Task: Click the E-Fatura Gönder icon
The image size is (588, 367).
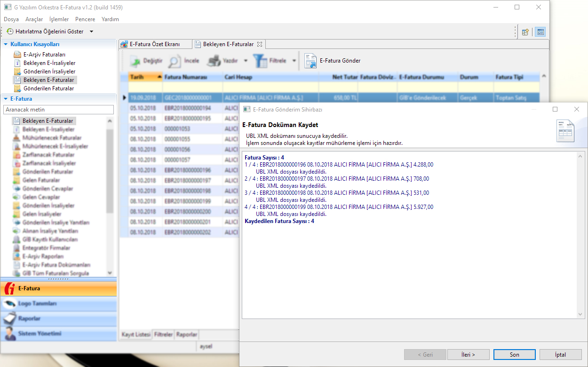Action: point(310,61)
